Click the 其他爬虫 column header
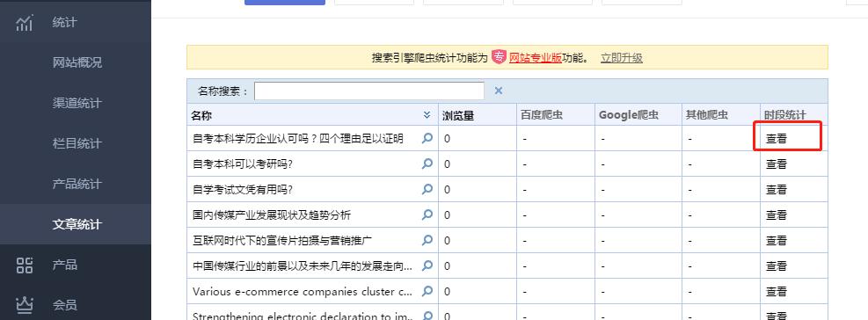Image resolution: width=868 pixels, height=320 pixels. pos(707,115)
